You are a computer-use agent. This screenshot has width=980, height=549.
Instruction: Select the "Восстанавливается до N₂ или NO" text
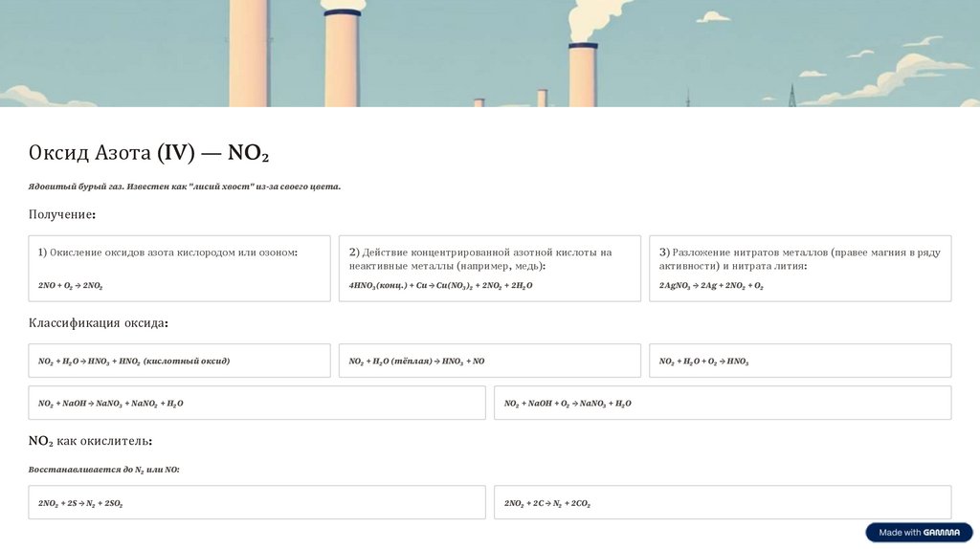[104, 470]
